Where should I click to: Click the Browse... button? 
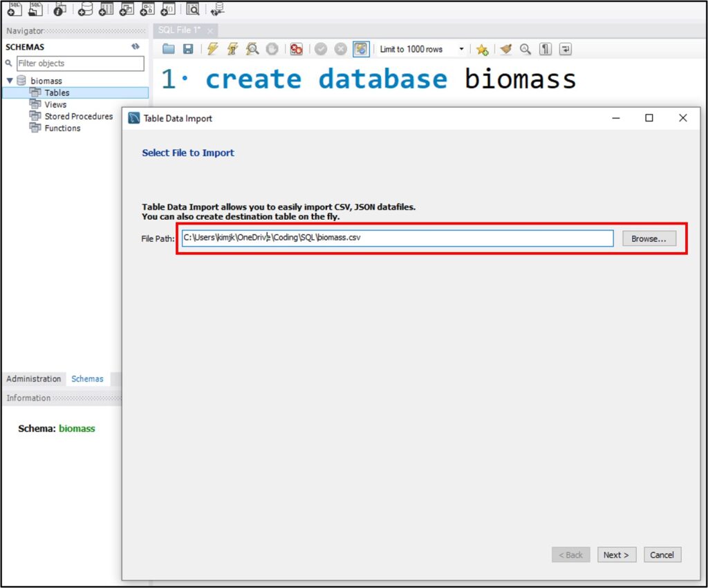click(x=649, y=238)
